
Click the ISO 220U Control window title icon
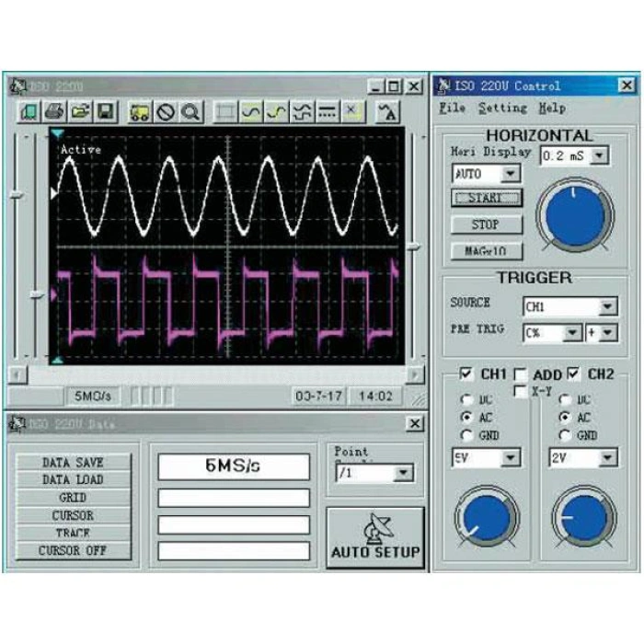pyautogui.click(x=443, y=86)
